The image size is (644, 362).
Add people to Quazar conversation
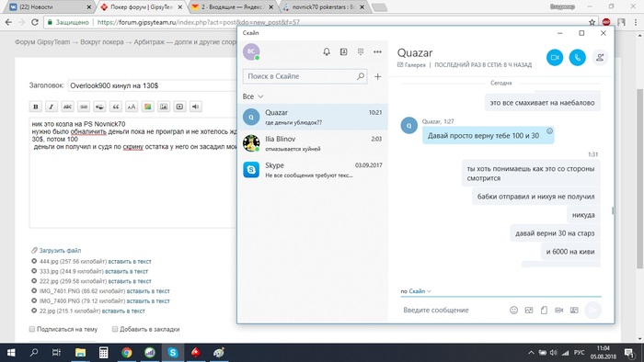click(600, 57)
